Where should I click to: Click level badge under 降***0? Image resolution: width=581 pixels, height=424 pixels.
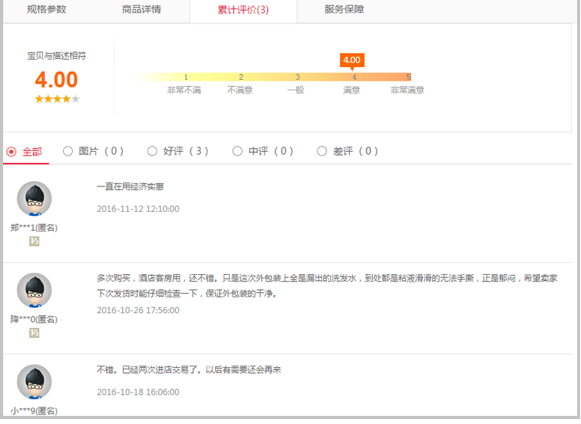coord(34,333)
